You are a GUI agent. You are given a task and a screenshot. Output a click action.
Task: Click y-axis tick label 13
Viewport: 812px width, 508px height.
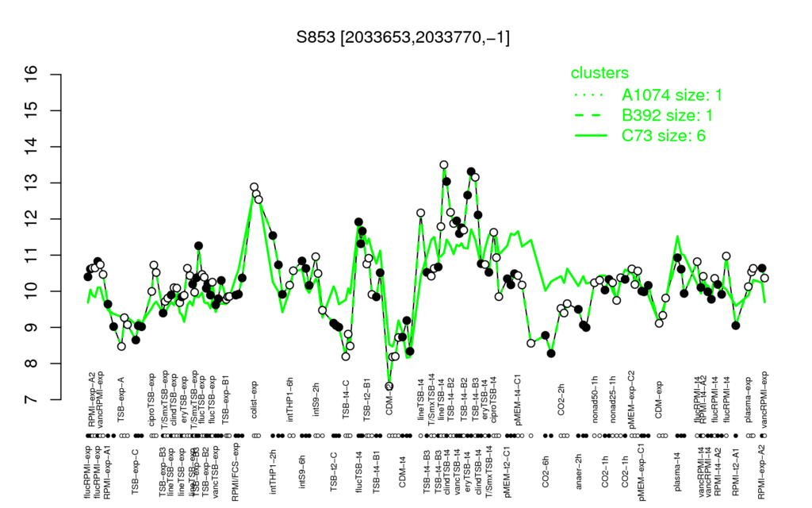coord(32,183)
